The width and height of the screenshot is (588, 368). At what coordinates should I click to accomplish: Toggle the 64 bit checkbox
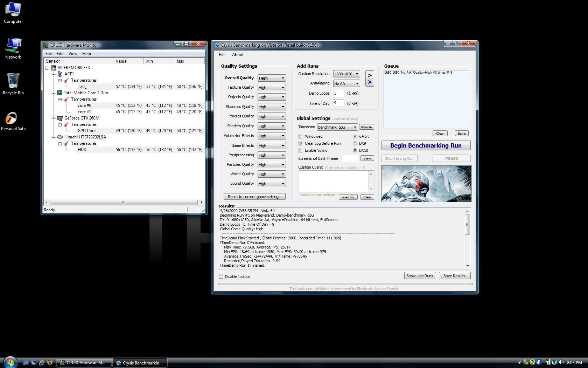[355, 136]
